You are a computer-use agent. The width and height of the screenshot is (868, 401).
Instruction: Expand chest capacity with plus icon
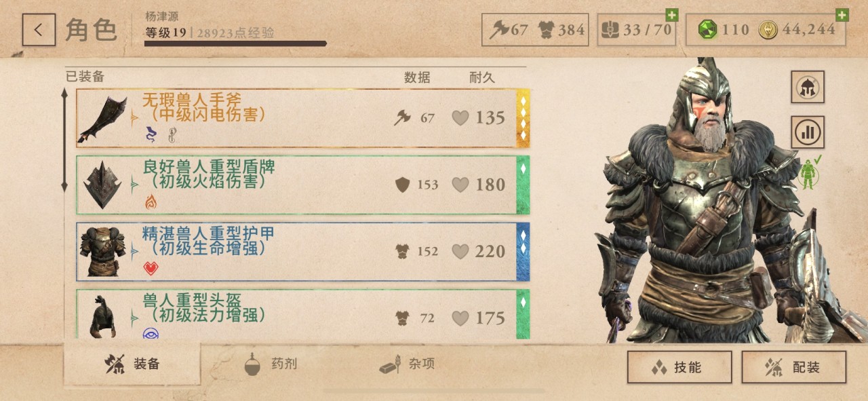click(671, 14)
